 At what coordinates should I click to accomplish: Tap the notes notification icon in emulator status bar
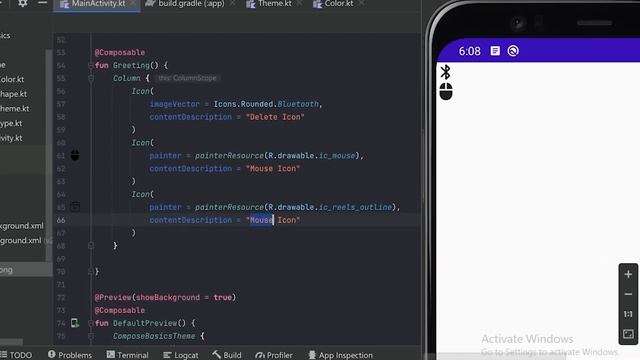pyautogui.click(x=495, y=51)
